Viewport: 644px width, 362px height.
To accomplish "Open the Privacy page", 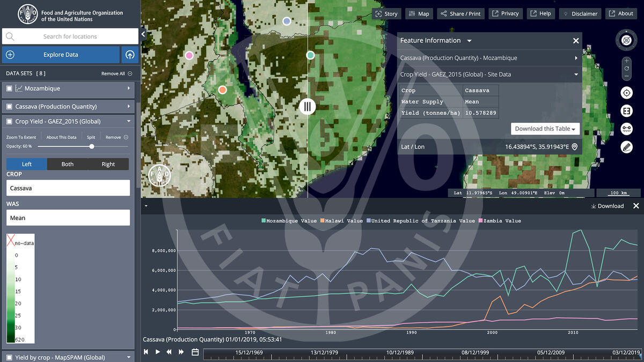I will pyautogui.click(x=505, y=13).
